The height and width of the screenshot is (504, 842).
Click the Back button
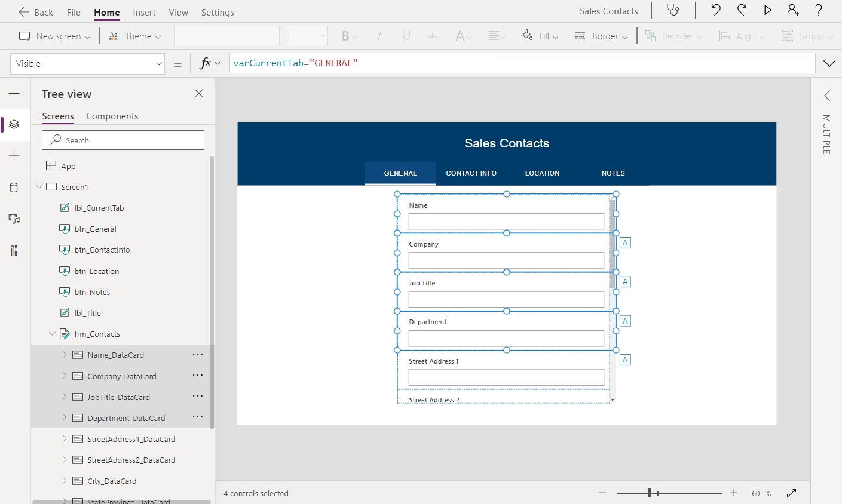coord(35,11)
